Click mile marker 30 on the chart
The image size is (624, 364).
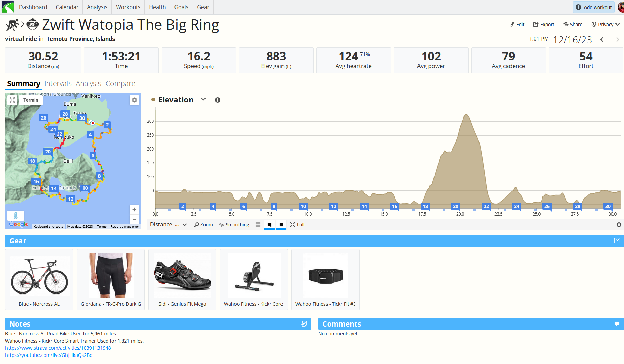608,206
